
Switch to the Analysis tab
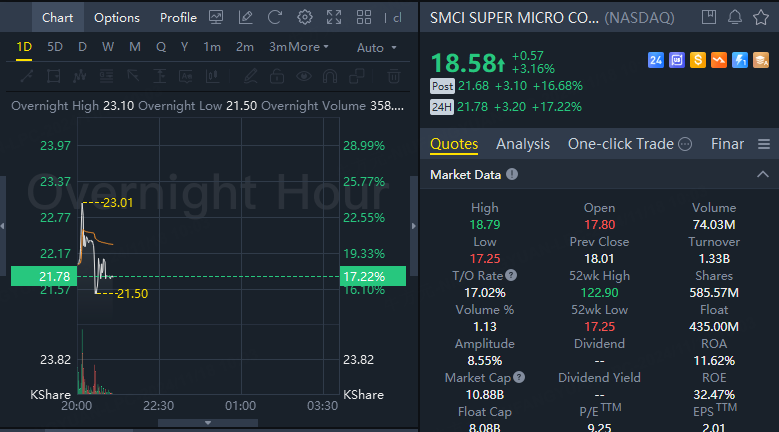click(x=523, y=144)
